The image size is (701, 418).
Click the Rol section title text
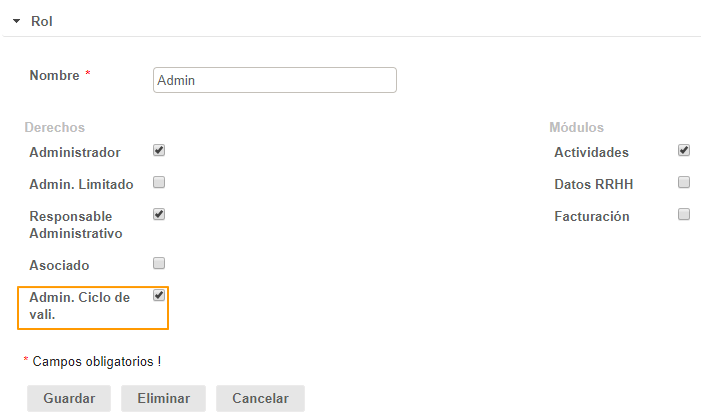coord(42,21)
